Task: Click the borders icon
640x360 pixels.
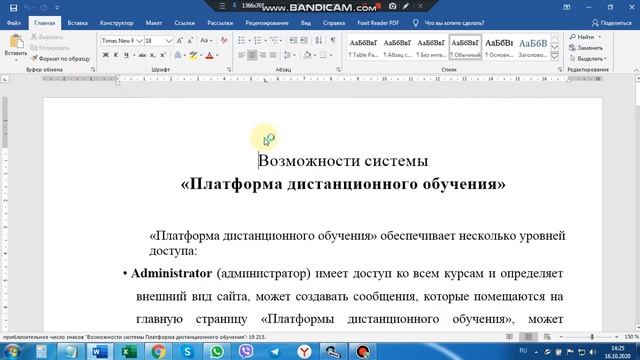Action: coord(323,55)
